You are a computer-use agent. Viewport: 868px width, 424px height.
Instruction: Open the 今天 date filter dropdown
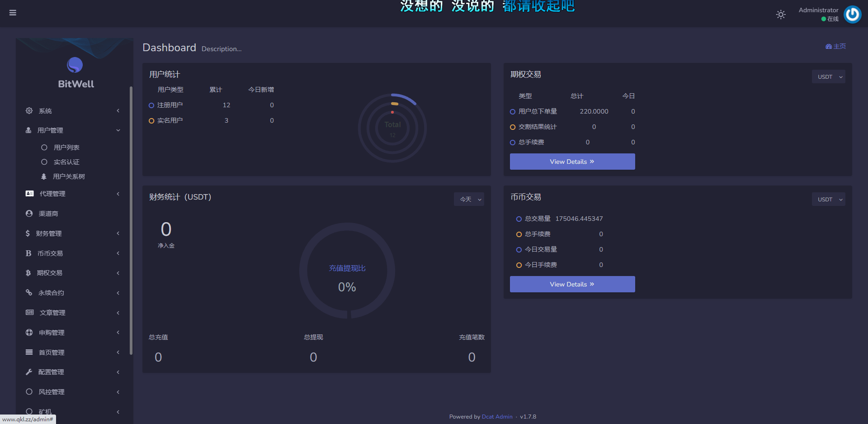pyautogui.click(x=469, y=199)
